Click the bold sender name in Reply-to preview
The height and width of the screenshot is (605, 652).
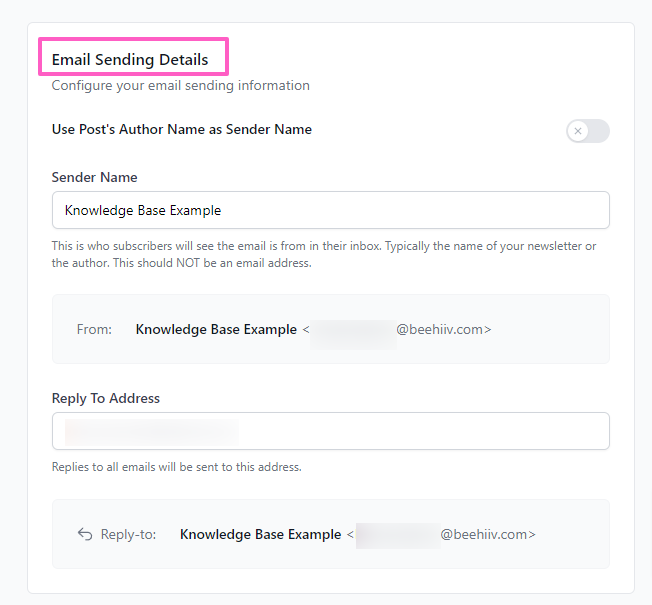260,534
